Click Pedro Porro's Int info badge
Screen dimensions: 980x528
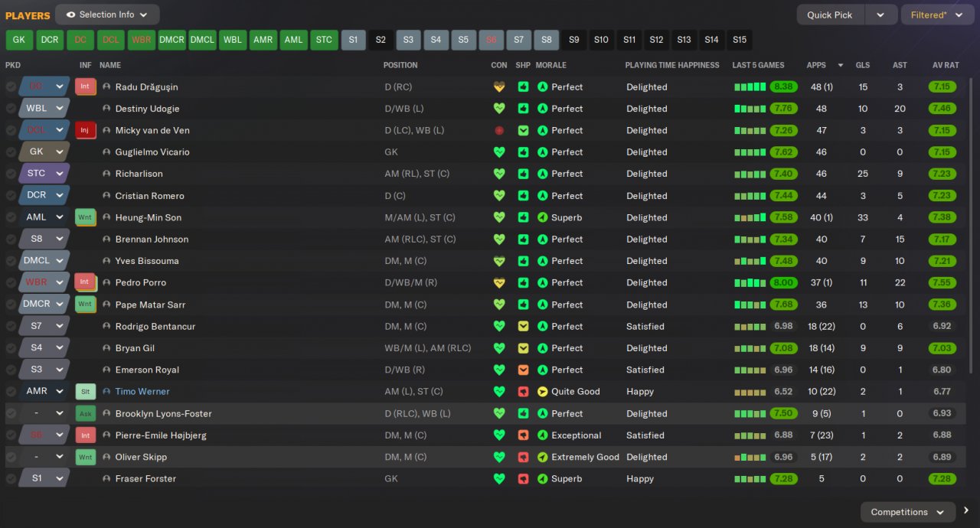point(85,282)
